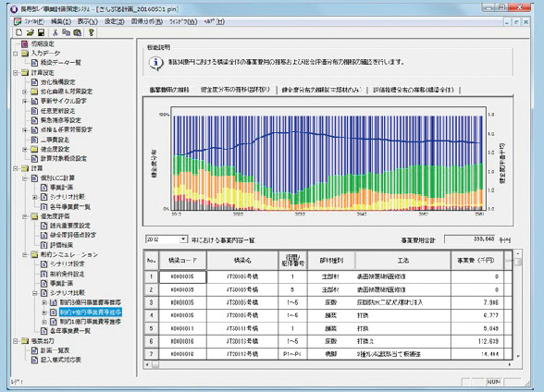This screenshot has width=544, height=392.
Task: Open the ファイル(F) menu
Action: tap(33, 21)
